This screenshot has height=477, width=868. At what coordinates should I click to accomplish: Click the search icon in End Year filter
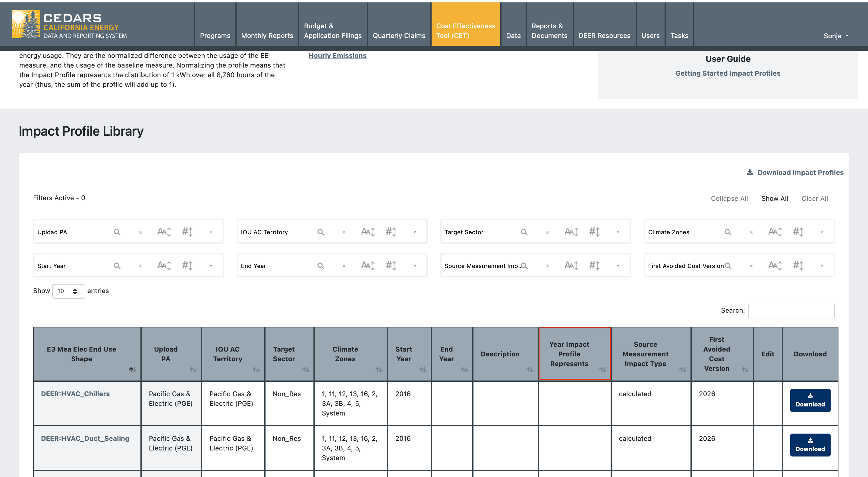321,266
